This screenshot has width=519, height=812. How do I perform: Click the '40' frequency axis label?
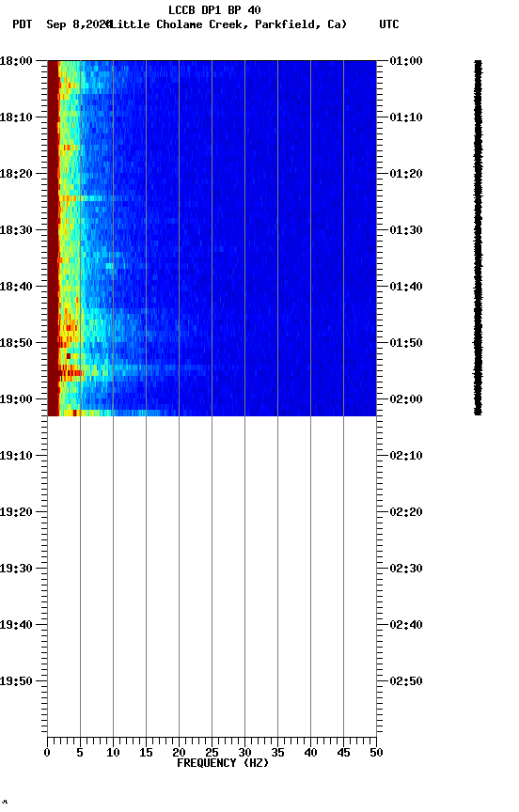[x=310, y=753]
